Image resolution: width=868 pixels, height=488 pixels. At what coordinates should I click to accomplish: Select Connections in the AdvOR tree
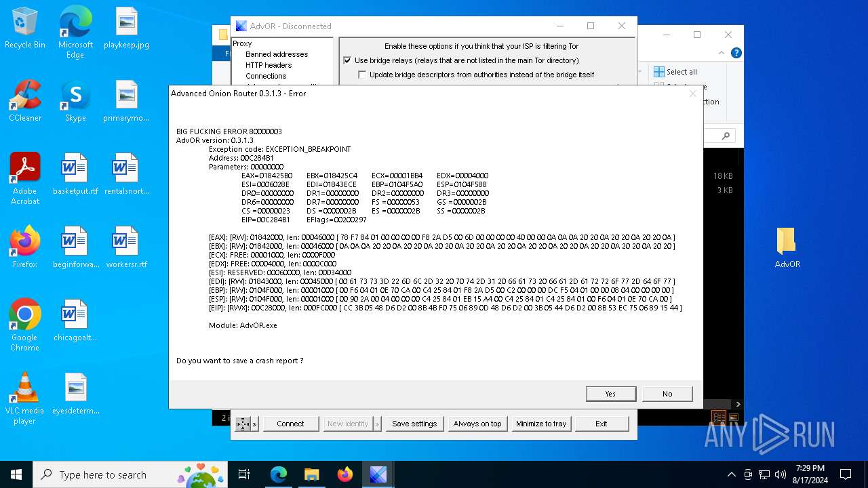(266, 76)
